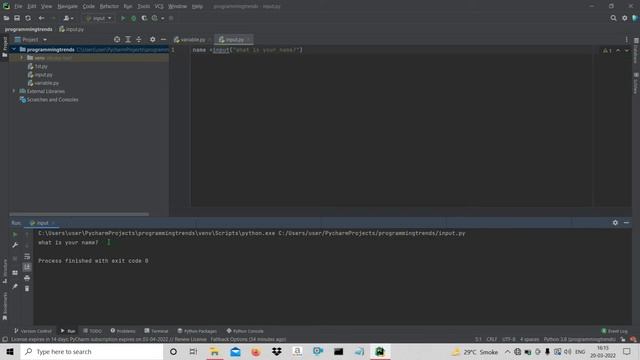Open editor tabs more-options icon
640x360 pixels.
click(x=627, y=40)
